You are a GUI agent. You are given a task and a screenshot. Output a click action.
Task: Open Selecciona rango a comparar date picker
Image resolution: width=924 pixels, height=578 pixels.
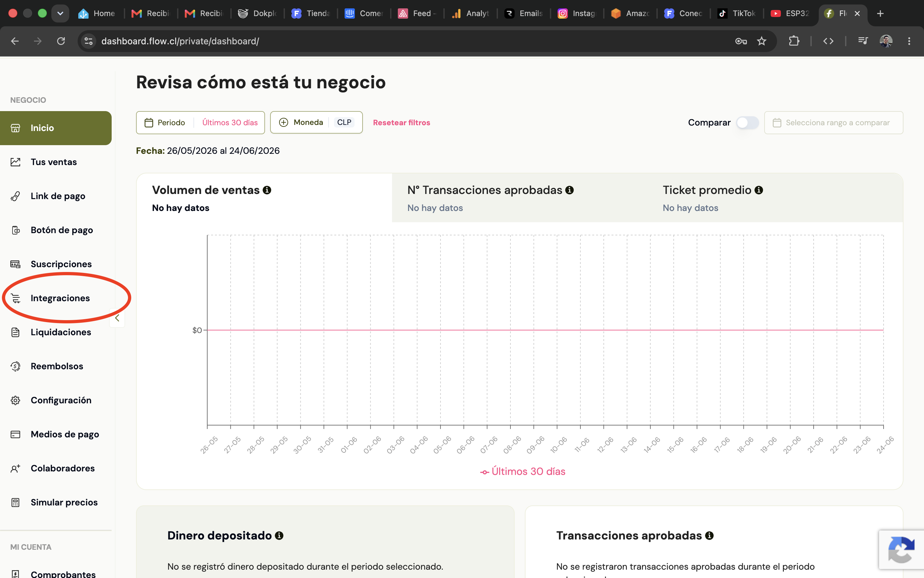coord(834,123)
